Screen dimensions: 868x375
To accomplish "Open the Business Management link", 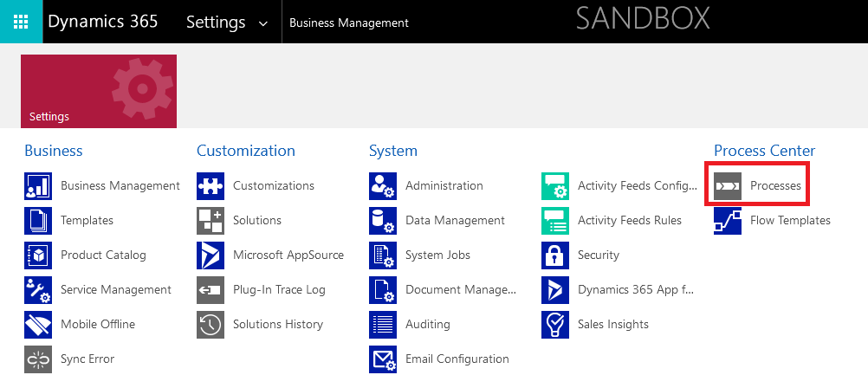I will pos(120,186).
